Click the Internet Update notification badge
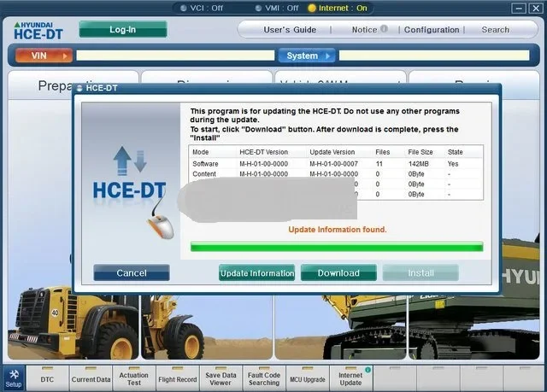Image resolution: width=547 pixels, height=392 pixels. [368, 370]
